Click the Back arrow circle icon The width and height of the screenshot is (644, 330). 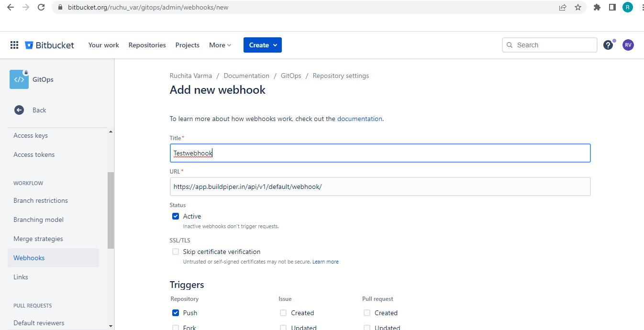point(19,110)
